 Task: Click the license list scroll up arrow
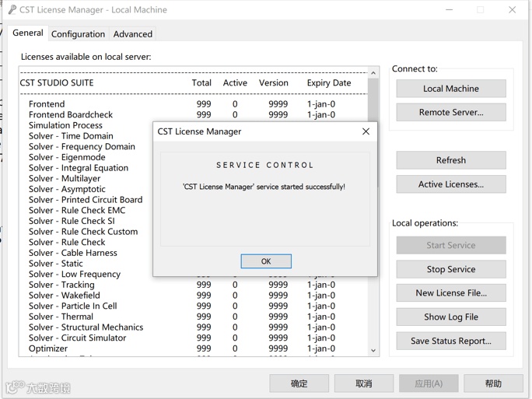[x=373, y=73]
